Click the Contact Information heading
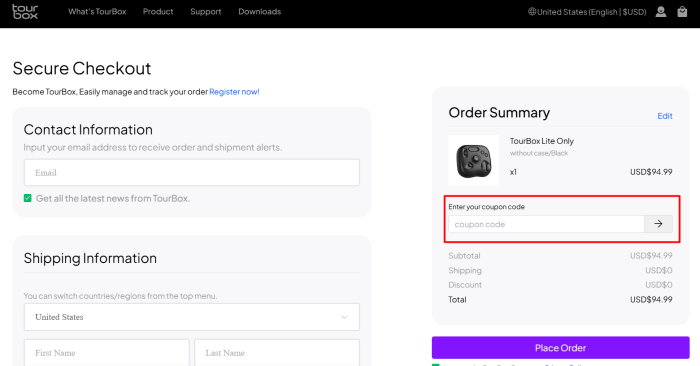The height and width of the screenshot is (366, 700). click(x=88, y=129)
